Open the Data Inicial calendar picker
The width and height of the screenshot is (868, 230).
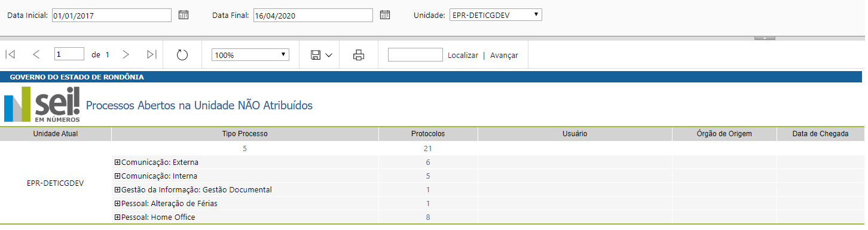pos(184,15)
